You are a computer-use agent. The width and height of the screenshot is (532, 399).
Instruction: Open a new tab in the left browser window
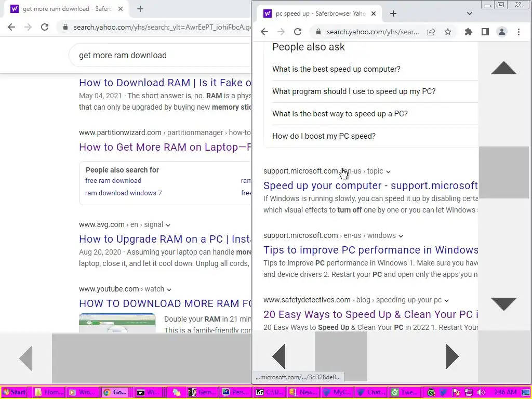pyautogui.click(x=140, y=9)
